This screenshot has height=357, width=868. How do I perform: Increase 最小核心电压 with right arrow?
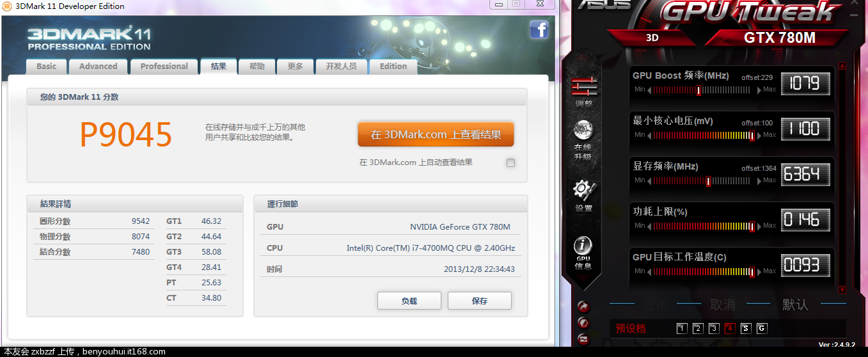(x=759, y=136)
